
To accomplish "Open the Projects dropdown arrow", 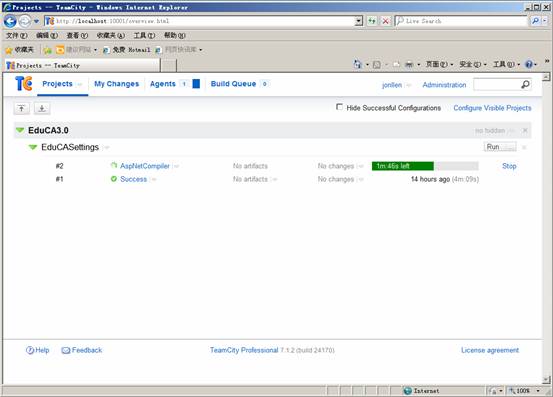I will (x=79, y=84).
